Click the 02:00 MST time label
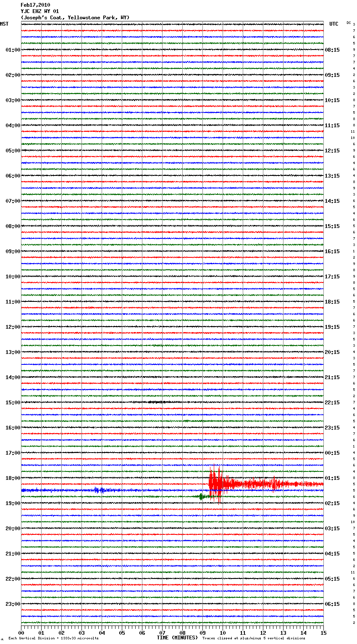The width and height of the screenshot is (357, 644). click(x=13, y=75)
